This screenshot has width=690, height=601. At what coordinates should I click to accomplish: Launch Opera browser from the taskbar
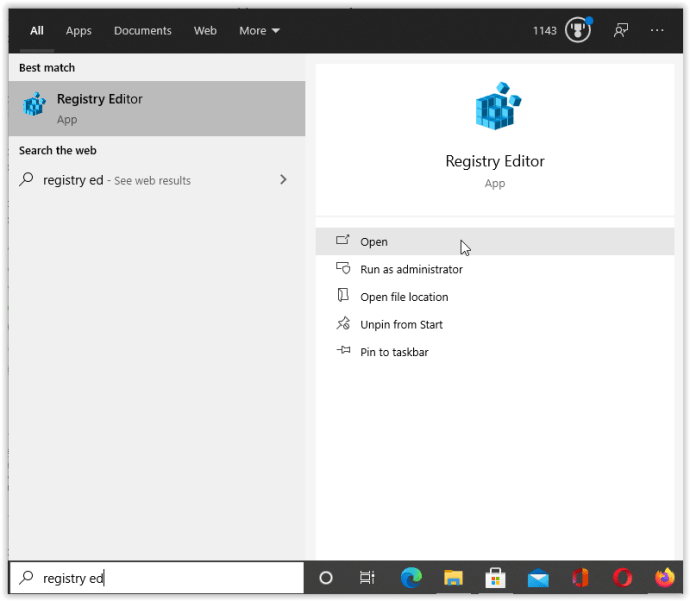(623, 578)
